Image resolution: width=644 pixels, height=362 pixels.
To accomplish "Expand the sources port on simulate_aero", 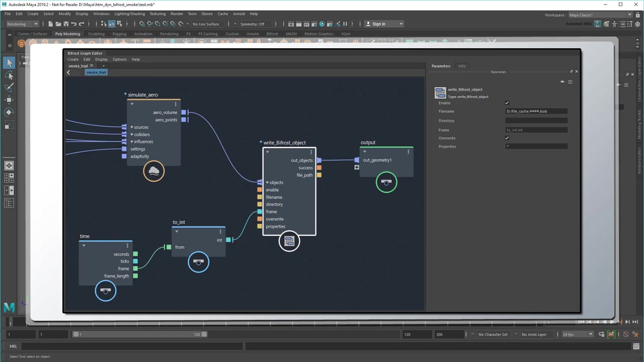I will [132, 127].
